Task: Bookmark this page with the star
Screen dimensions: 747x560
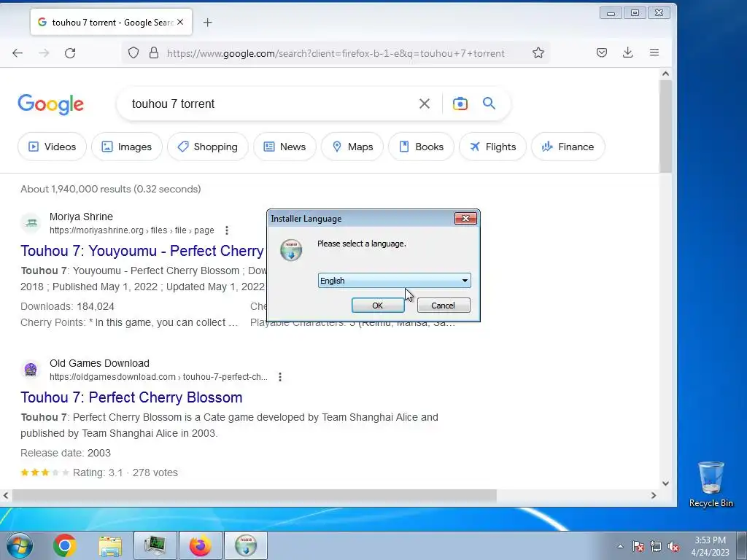Action: [538, 52]
